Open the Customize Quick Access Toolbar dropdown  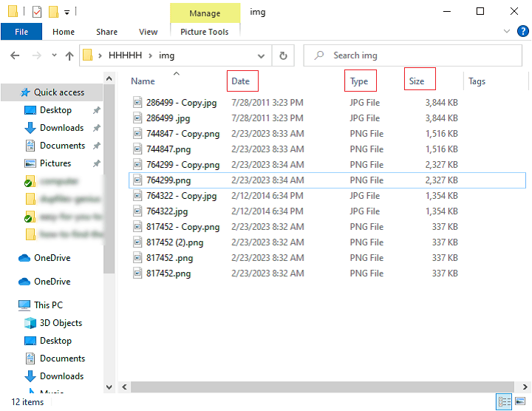click(x=66, y=13)
